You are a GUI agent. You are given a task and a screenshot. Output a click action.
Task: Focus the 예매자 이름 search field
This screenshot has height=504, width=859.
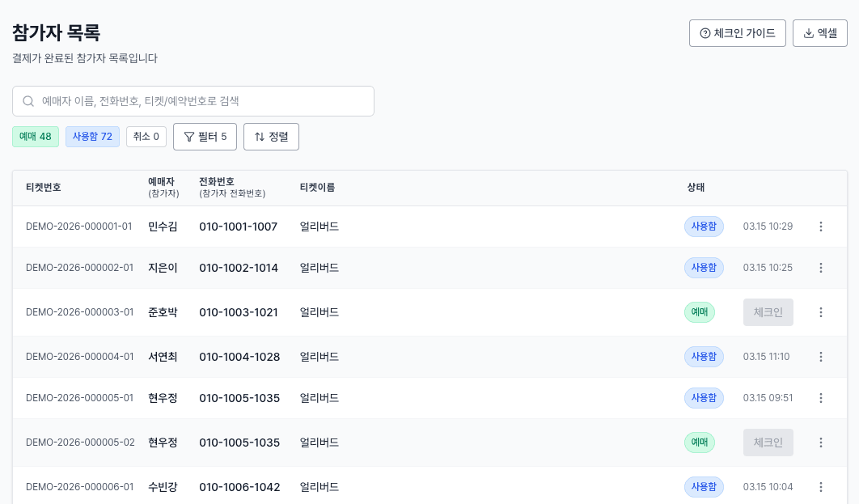[202, 101]
